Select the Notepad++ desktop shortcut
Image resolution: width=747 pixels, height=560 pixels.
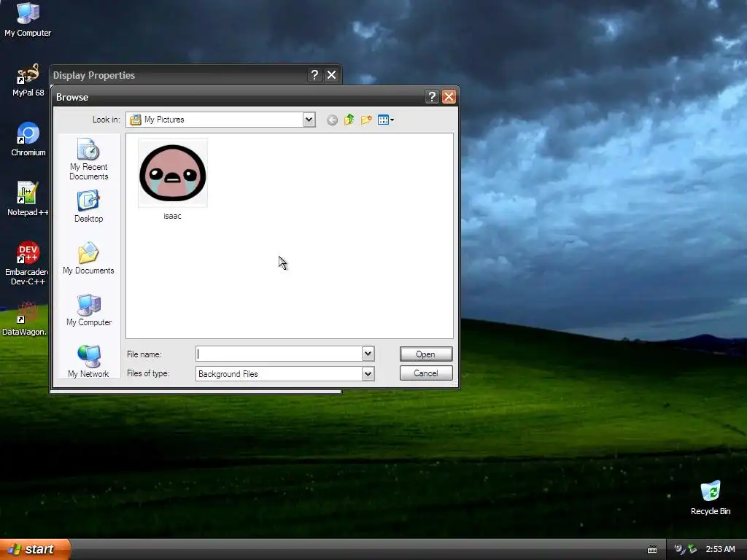pyautogui.click(x=28, y=199)
